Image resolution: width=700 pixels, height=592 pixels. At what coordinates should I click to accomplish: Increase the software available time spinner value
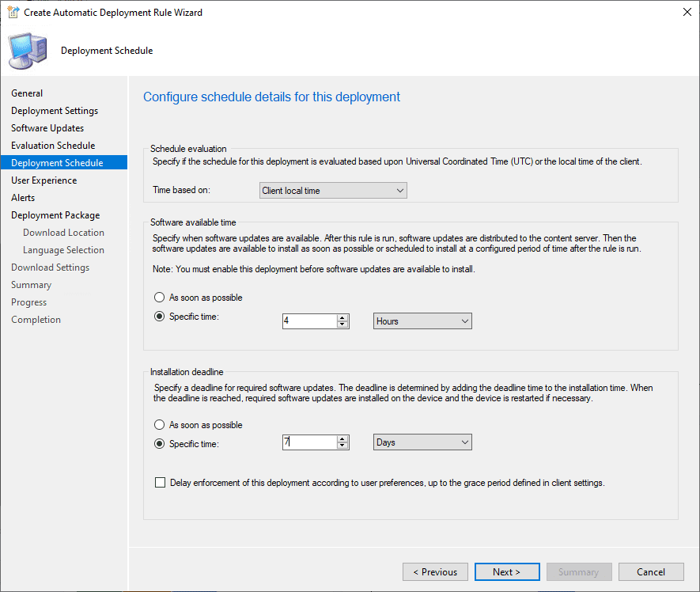342,317
